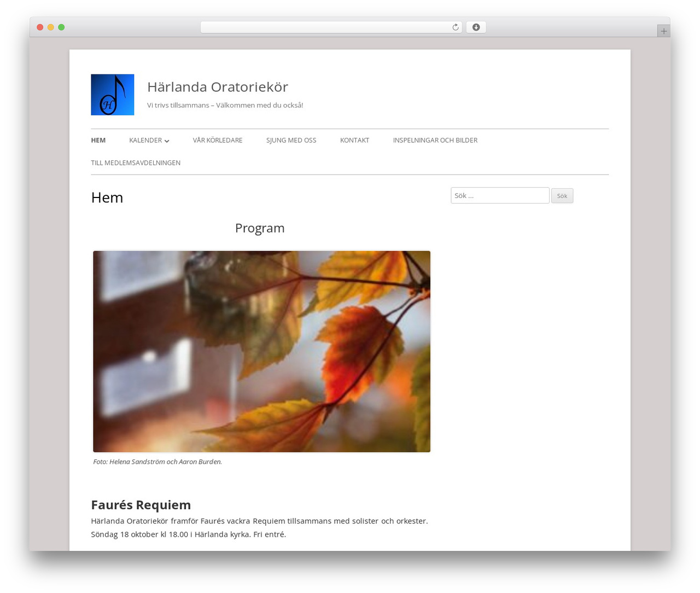Screen dimensions: 700x593
Task: Maximize the window with green button
Action: point(61,27)
